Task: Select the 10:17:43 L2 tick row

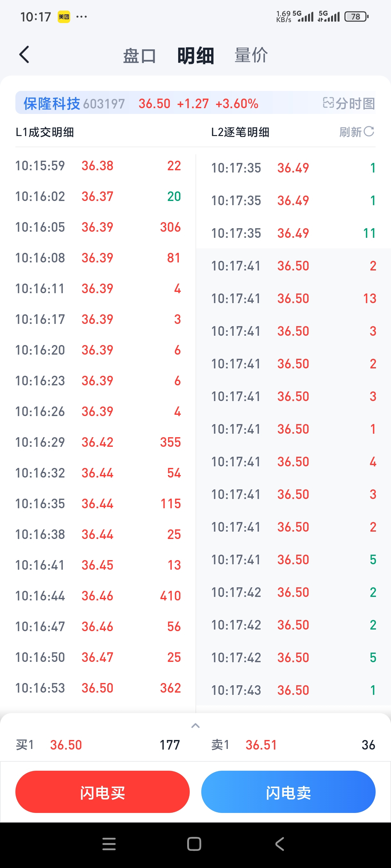Action: pyautogui.click(x=293, y=690)
